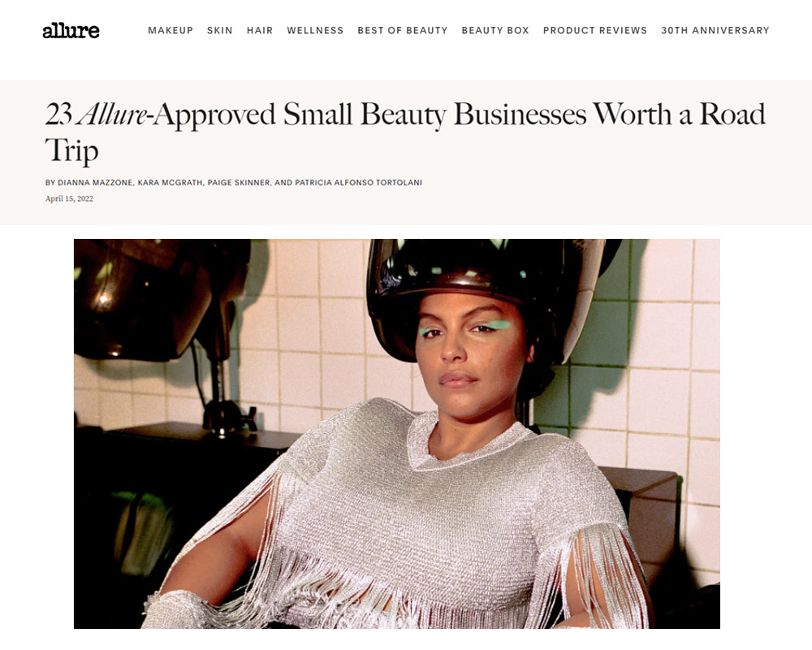Viewport: 812px width, 650px height.
Task: Click the article headline about road trip
Action: click(x=405, y=132)
